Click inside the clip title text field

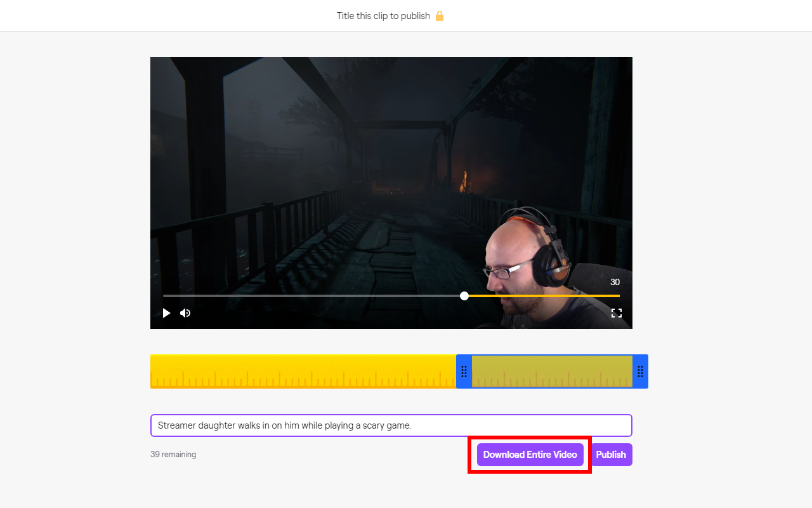(x=391, y=425)
